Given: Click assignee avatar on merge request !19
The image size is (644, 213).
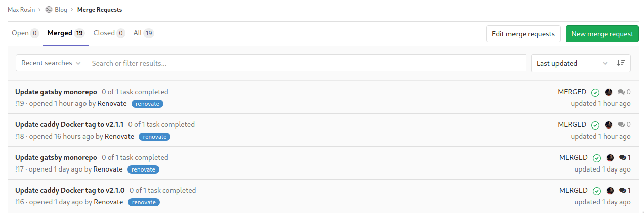Looking at the screenshot, I should (609, 92).
